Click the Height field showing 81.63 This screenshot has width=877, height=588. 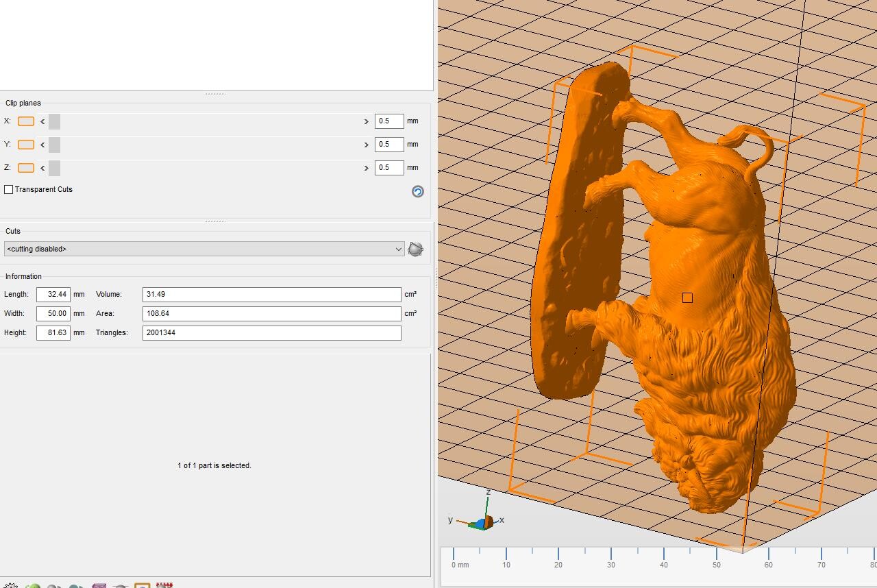pyautogui.click(x=53, y=332)
